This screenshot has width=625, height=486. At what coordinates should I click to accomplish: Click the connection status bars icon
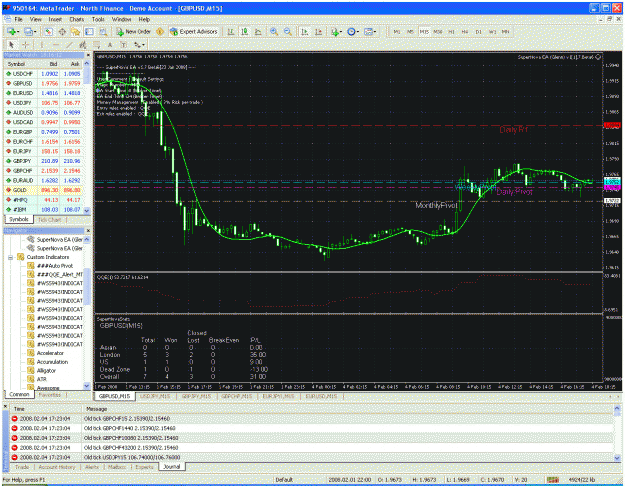point(552,480)
